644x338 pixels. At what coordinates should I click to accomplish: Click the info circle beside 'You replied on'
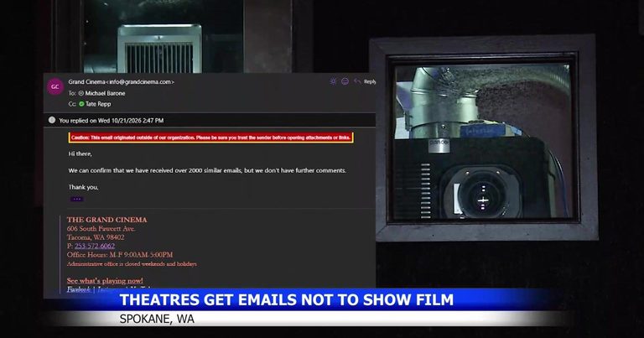coord(52,120)
